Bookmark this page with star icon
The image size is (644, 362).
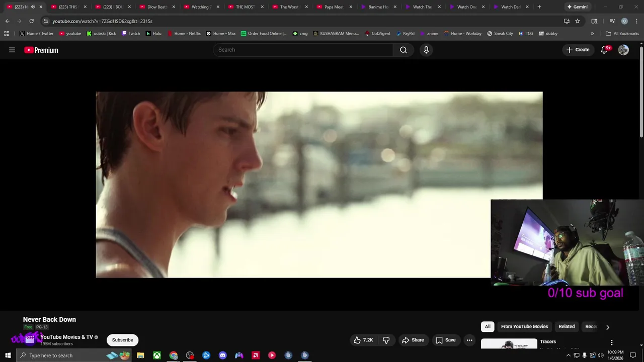coord(578,21)
